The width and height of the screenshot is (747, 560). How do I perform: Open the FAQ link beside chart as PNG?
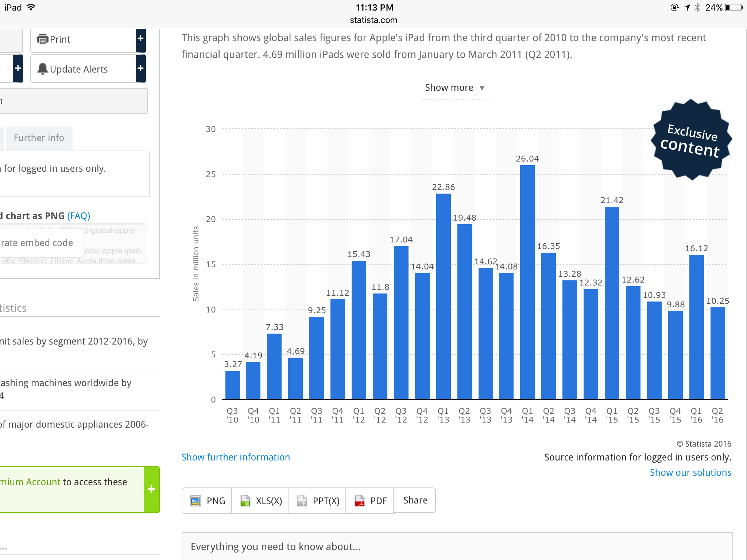(x=78, y=216)
